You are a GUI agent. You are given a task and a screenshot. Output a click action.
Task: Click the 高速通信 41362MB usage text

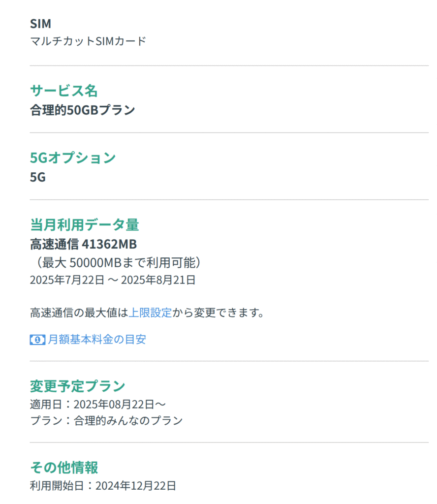coord(83,244)
